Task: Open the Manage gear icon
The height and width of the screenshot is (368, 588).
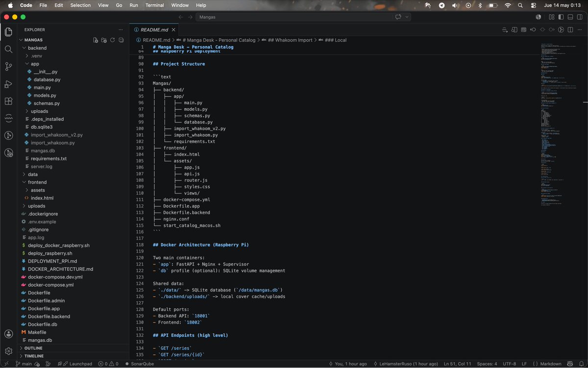Action: click(8, 351)
